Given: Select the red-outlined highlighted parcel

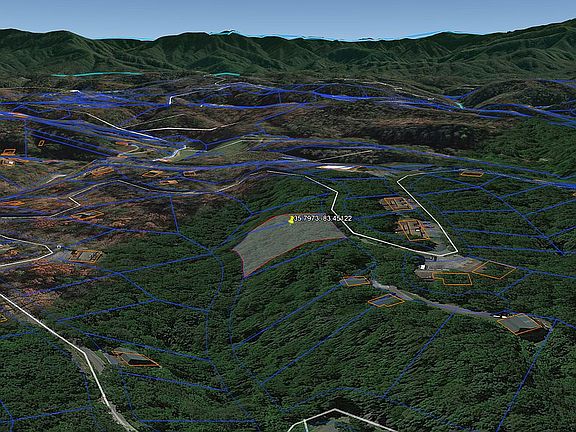Looking at the screenshot, I should pos(288,243).
